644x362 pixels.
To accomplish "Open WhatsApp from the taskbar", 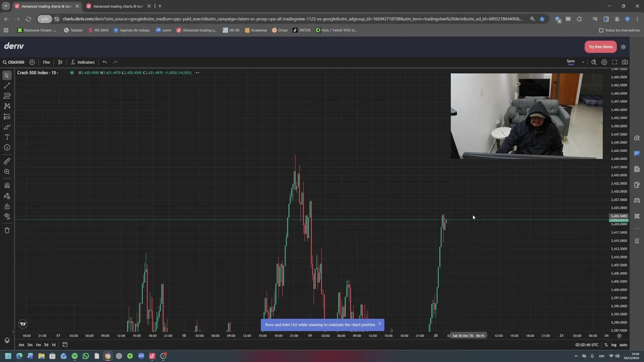I will click(x=86, y=356).
